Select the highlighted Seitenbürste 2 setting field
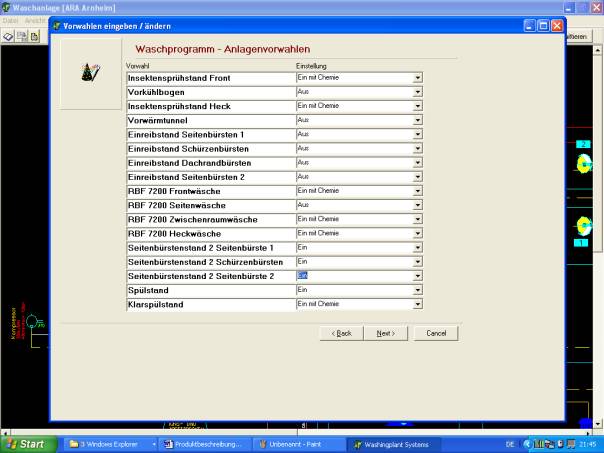 (x=352, y=275)
